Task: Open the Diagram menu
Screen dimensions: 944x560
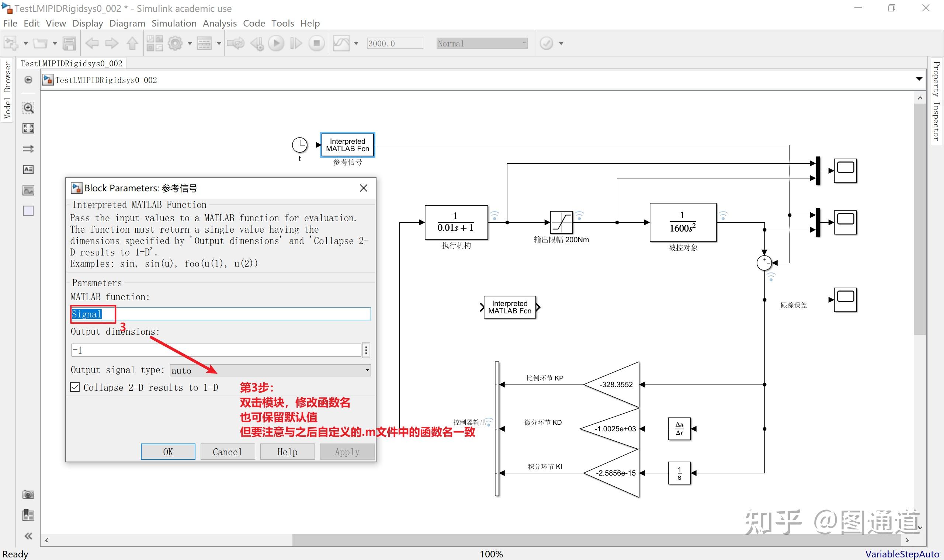Action: [127, 23]
